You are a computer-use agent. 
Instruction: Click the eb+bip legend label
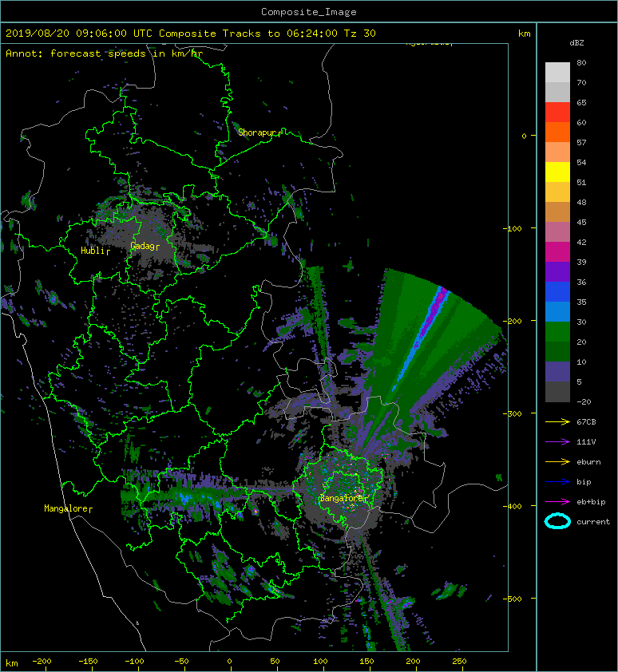[591, 502]
